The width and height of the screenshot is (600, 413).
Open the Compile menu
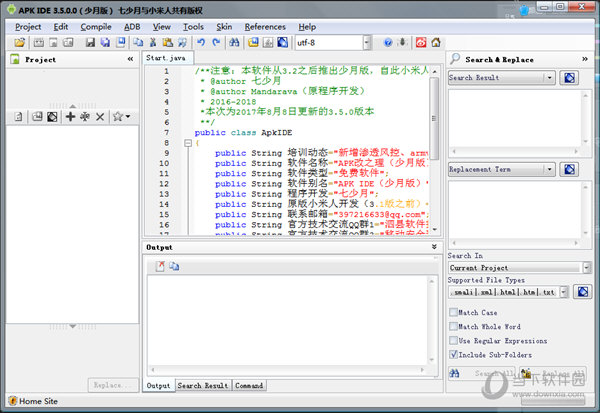[96, 27]
